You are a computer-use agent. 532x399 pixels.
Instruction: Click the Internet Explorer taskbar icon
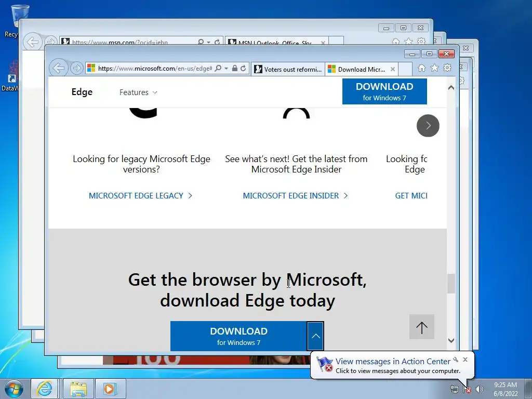pyautogui.click(x=45, y=389)
